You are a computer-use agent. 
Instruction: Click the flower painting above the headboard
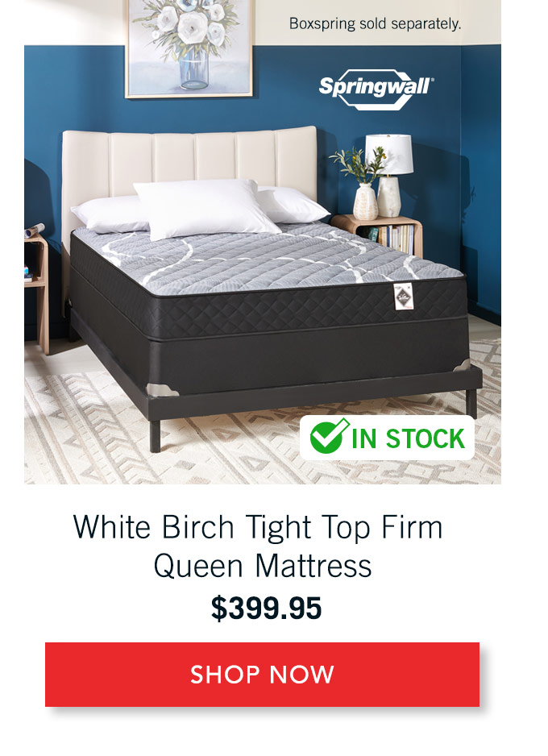(189, 48)
